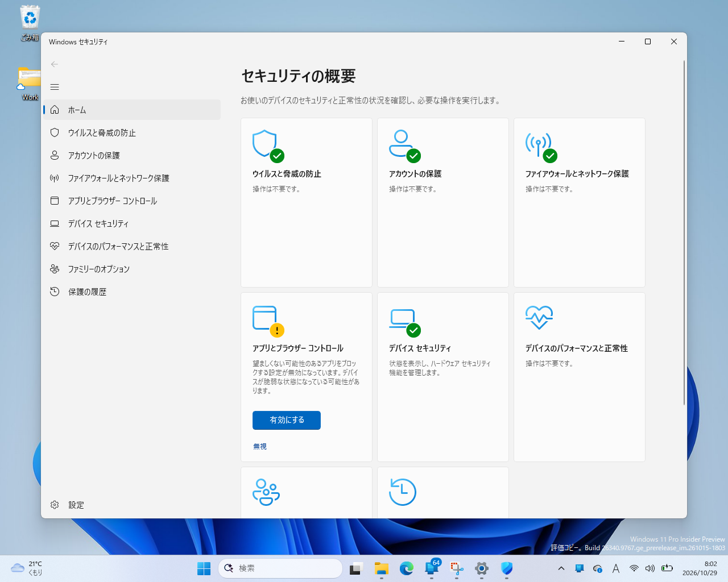The width and height of the screenshot is (728, 582).
Task: Open the アカウントの保護 card
Action: 443,202
